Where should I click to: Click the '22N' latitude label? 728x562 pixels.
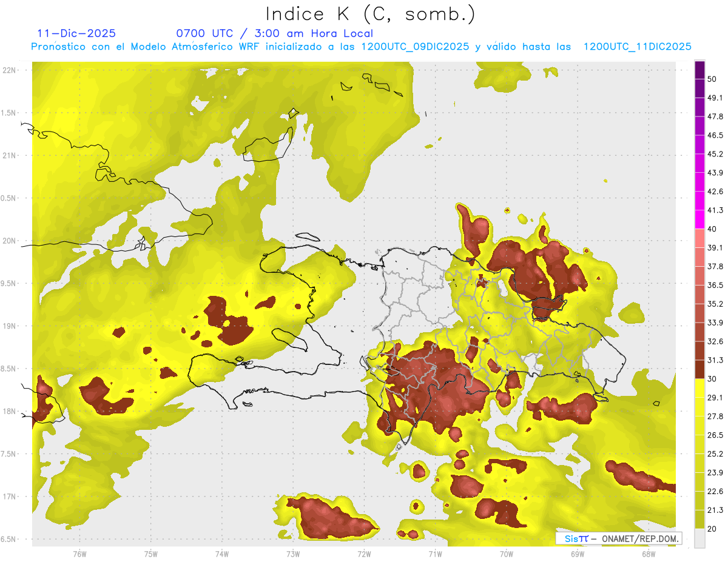tap(9, 70)
